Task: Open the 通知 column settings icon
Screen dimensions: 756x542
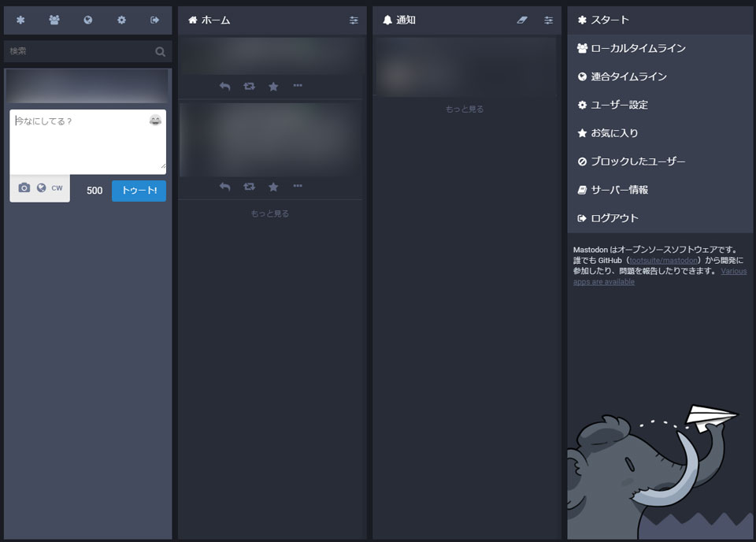Action: [x=548, y=20]
